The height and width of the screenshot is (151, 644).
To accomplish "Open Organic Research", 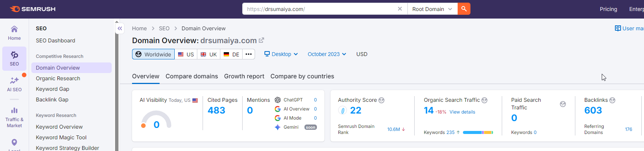I will 58,78.
